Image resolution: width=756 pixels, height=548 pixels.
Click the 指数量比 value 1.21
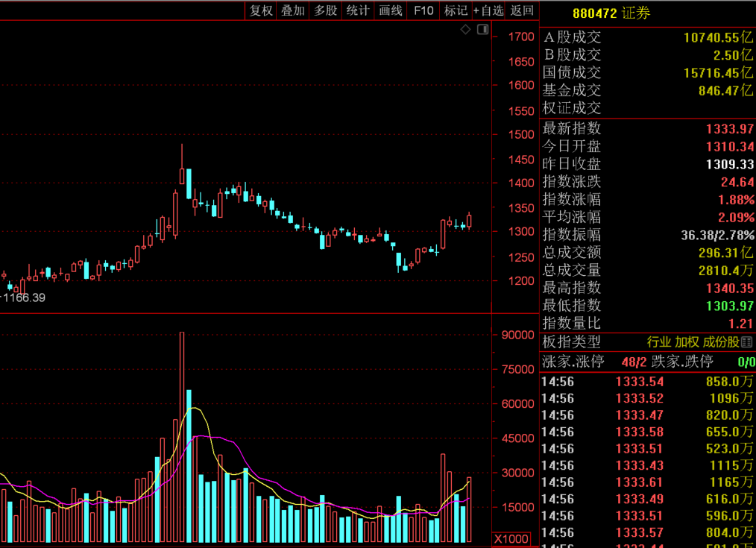741,324
